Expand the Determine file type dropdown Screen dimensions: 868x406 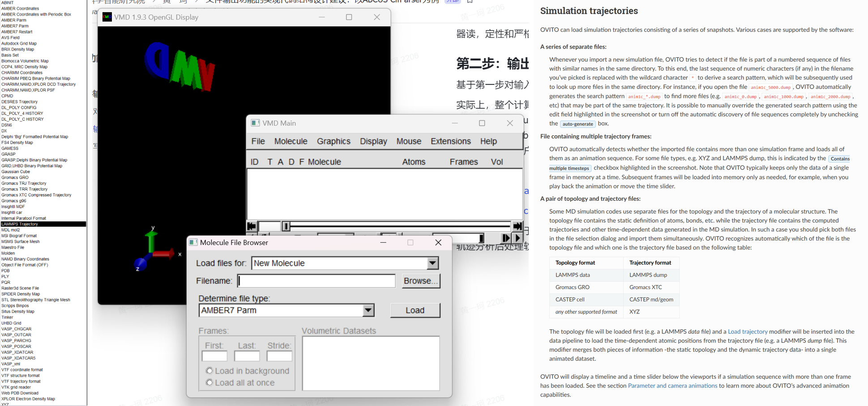pos(368,310)
